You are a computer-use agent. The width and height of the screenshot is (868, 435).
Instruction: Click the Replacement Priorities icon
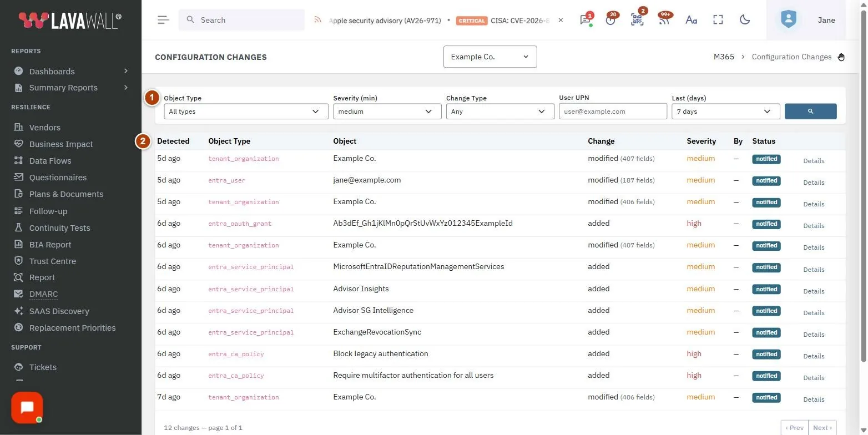click(18, 327)
